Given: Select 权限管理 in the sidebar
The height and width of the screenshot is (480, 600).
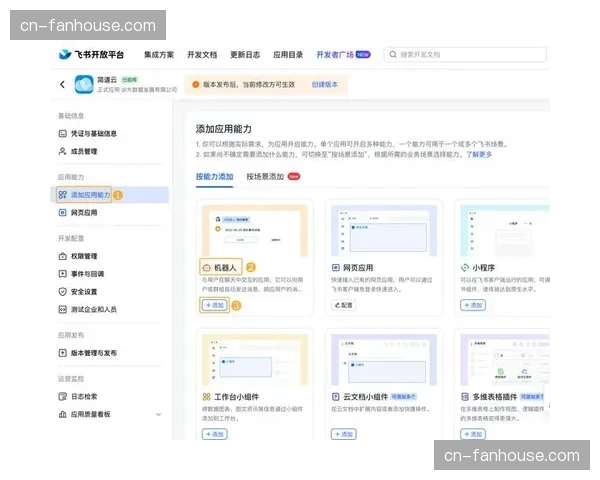Looking at the screenshot, I should (84, 256).
